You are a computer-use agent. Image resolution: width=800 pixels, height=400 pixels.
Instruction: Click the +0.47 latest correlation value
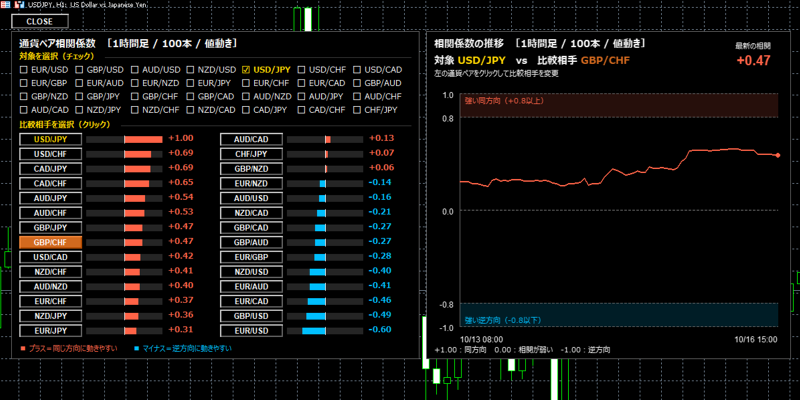point(753,60)
